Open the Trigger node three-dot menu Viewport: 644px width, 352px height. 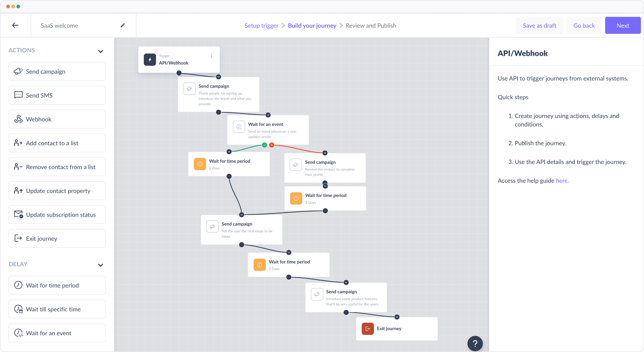[211, 56]
